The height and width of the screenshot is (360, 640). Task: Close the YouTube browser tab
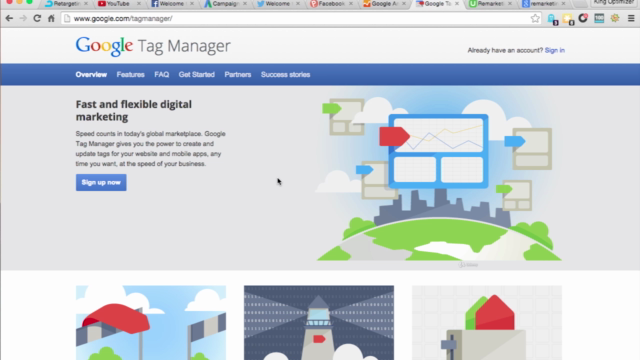pos(139,4)
